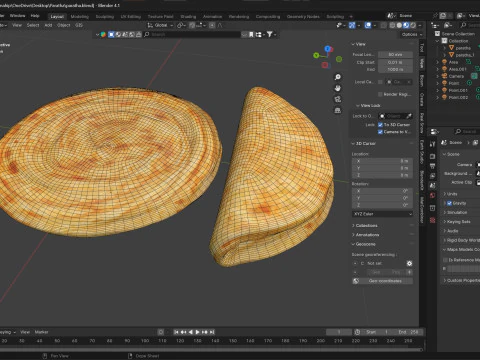Toggle the Gravity checkbox in Scene properties
The width and height of the screenshot is (480, 360).
(449, 203)
